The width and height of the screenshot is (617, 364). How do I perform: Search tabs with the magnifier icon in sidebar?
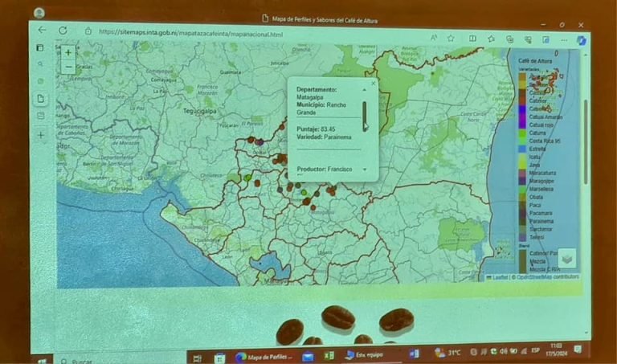point(40,64)
